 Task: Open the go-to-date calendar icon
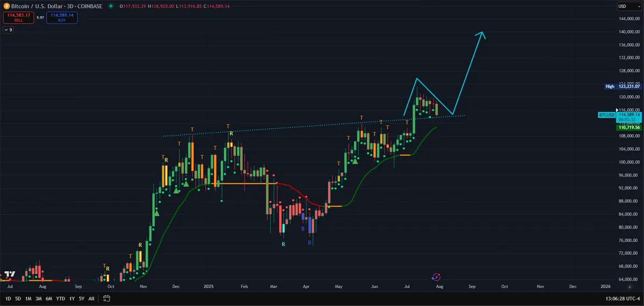point(106,298)
